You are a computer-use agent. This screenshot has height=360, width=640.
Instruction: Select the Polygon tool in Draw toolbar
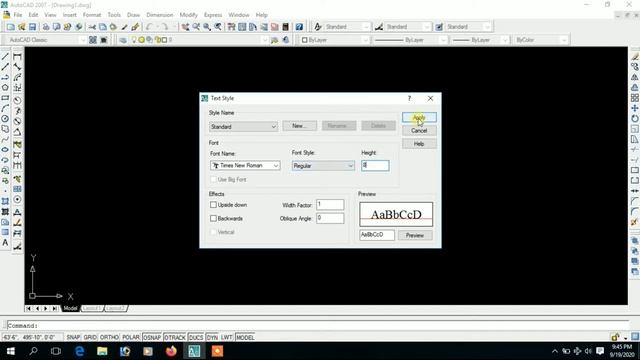[x=5, y=87]
